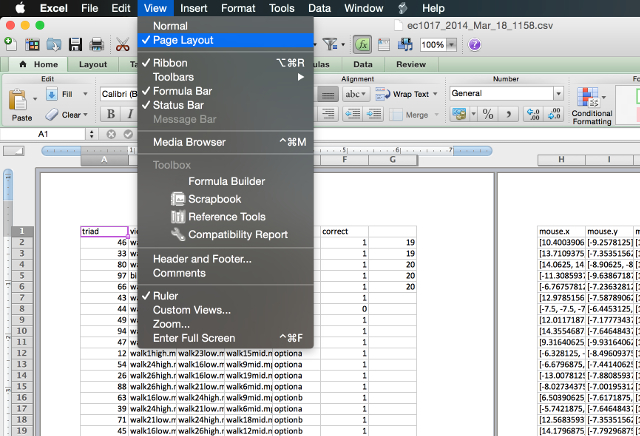Select Custom Views menu entry
640x436 pixels.
225,310
